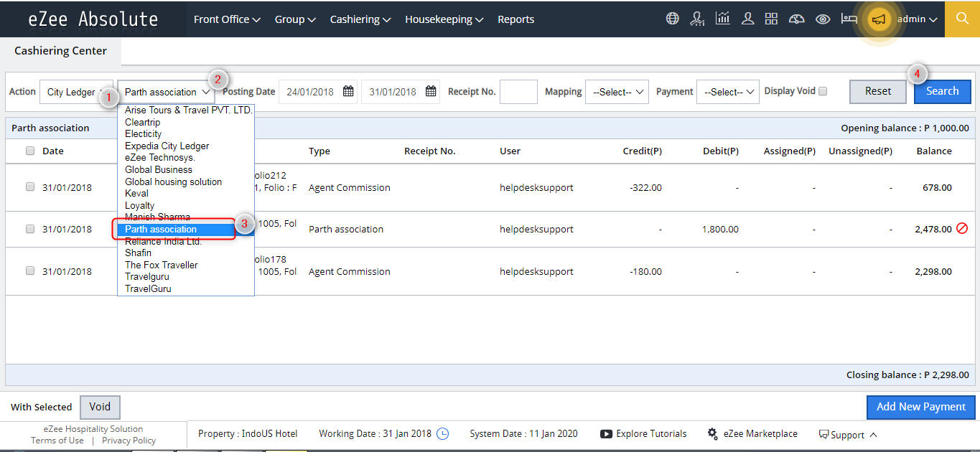
Task: Switch to the Reports menu
Action: coord(515,19)
